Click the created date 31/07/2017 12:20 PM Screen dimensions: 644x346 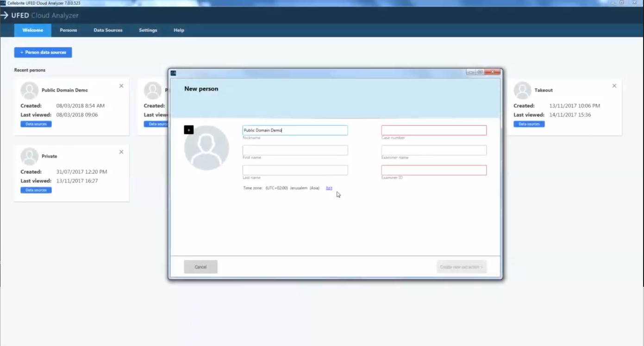click(x=81, y=172)
